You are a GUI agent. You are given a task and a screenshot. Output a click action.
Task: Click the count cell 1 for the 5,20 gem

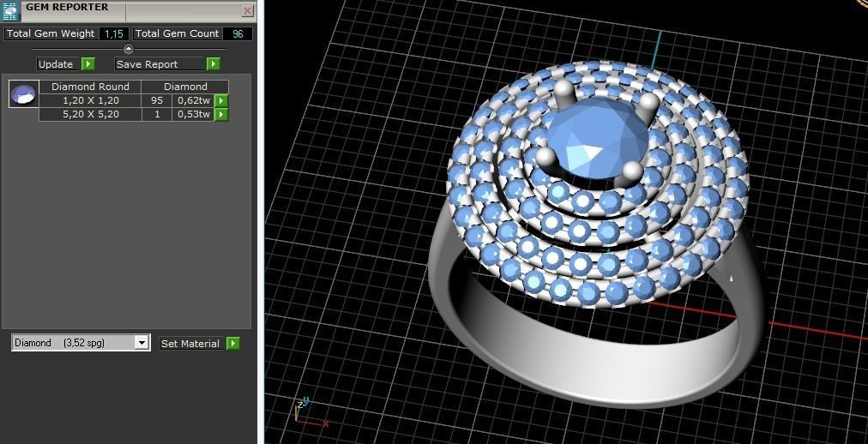pos(157,115)
